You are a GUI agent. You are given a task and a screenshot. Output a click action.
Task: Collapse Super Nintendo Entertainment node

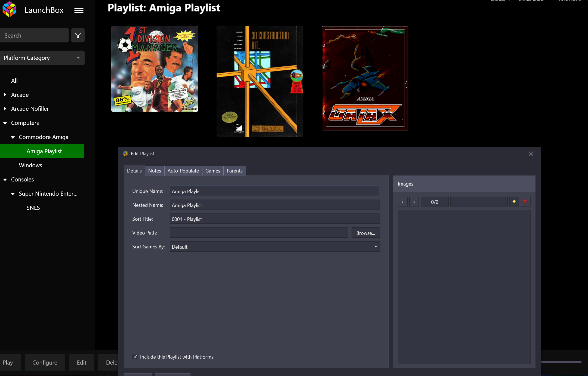tap(13, 194)
